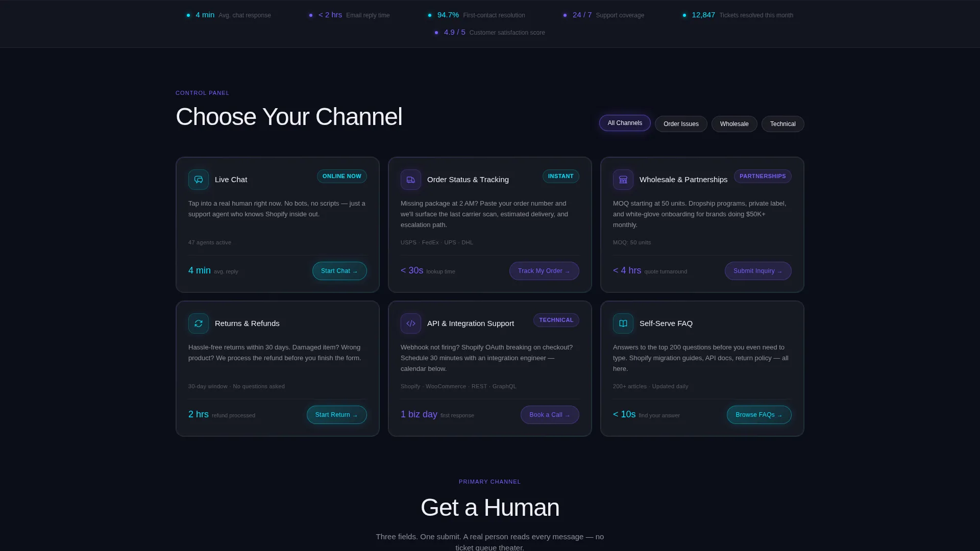
Task: Click the '24 / 7' support coverage stat
Action: click(582, 15)
